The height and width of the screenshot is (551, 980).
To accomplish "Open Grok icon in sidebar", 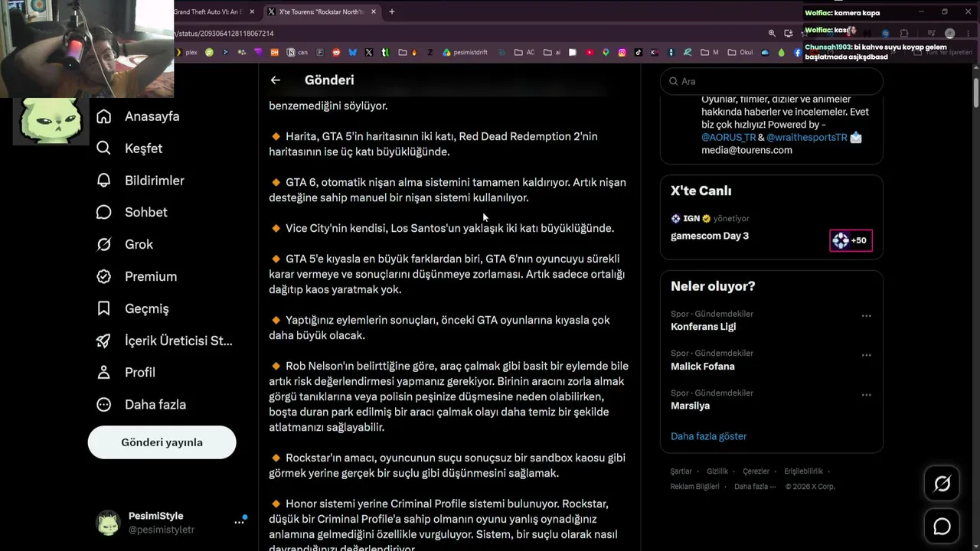I will click(x=104, y=244).
